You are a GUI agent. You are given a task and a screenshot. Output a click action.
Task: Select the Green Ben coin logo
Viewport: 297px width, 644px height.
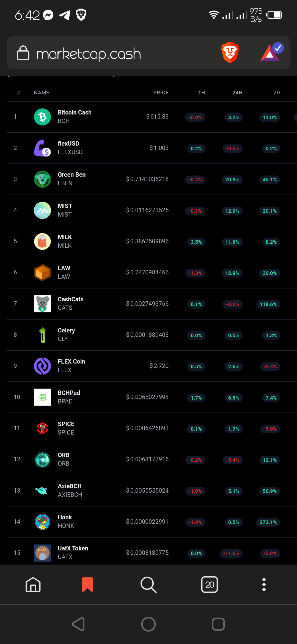(x=42, y=179)
